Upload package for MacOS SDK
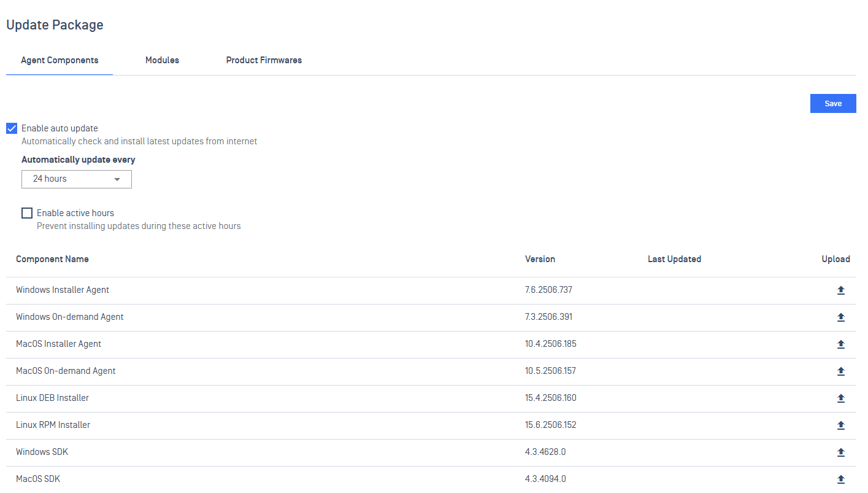 pos(841,479)
